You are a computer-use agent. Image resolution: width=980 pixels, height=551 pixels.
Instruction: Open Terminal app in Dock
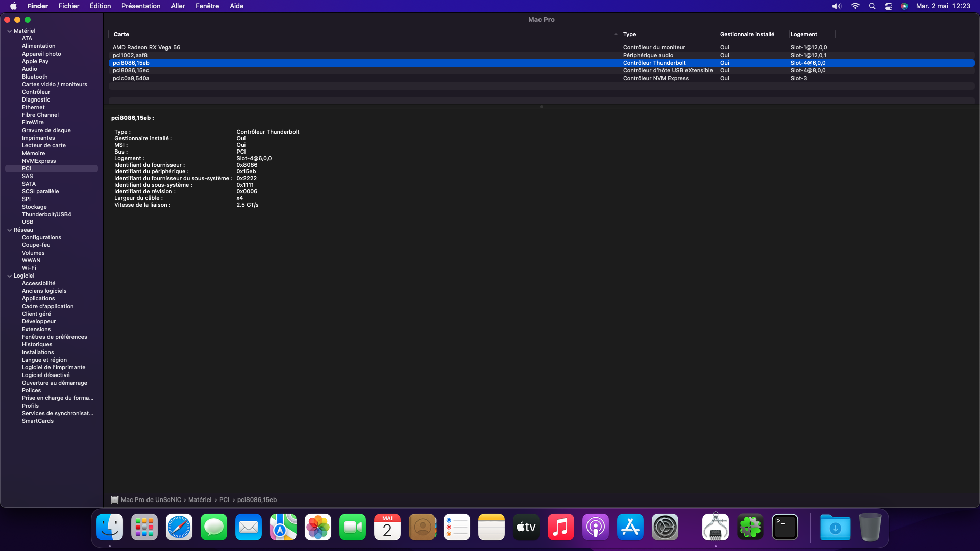click(786, 527)
